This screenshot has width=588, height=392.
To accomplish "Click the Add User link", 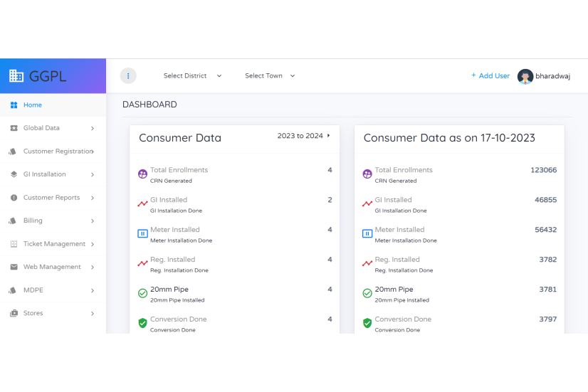I will [490, 75].
